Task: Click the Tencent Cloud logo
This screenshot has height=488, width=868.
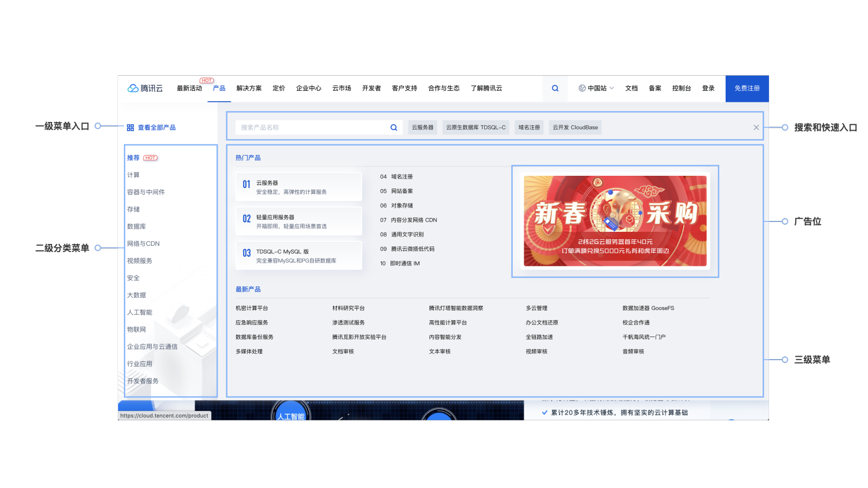Action: (x=145, y=88)
